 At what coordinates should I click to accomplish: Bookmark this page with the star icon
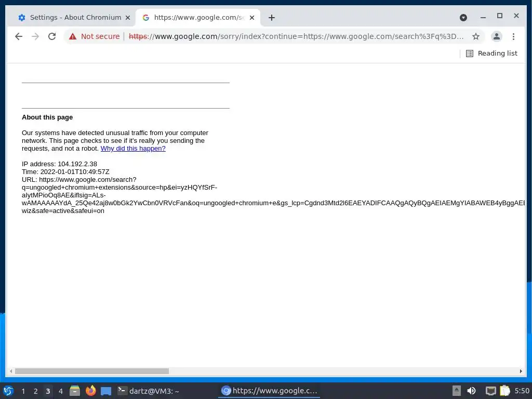[x=476, y=36]
